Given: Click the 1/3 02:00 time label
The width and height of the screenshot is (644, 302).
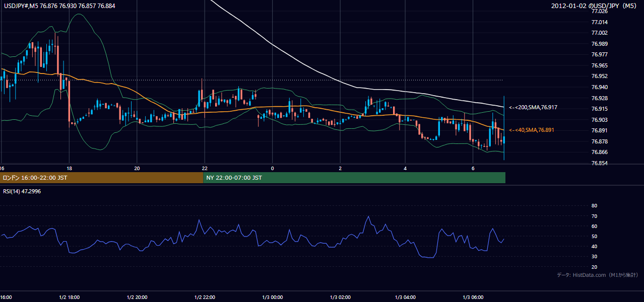Looking at the screenshot, I should (340, 297).
